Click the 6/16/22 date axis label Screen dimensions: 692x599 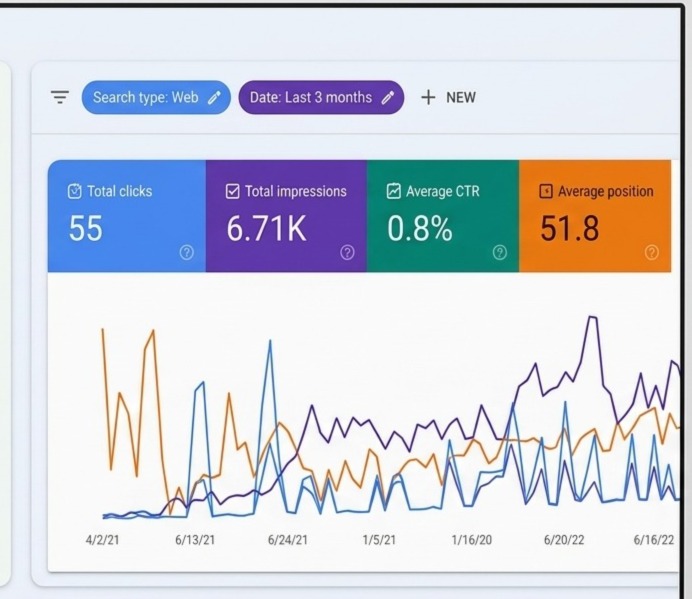654,540
